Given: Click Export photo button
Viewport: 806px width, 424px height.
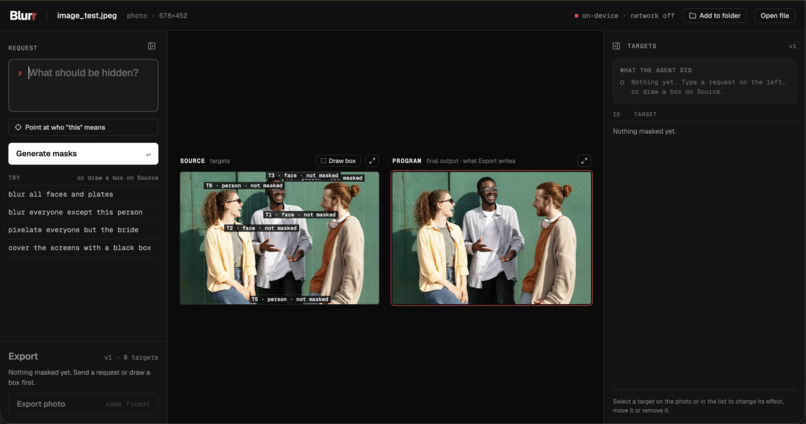Looking at the screenshot, I should click(83, 404).
